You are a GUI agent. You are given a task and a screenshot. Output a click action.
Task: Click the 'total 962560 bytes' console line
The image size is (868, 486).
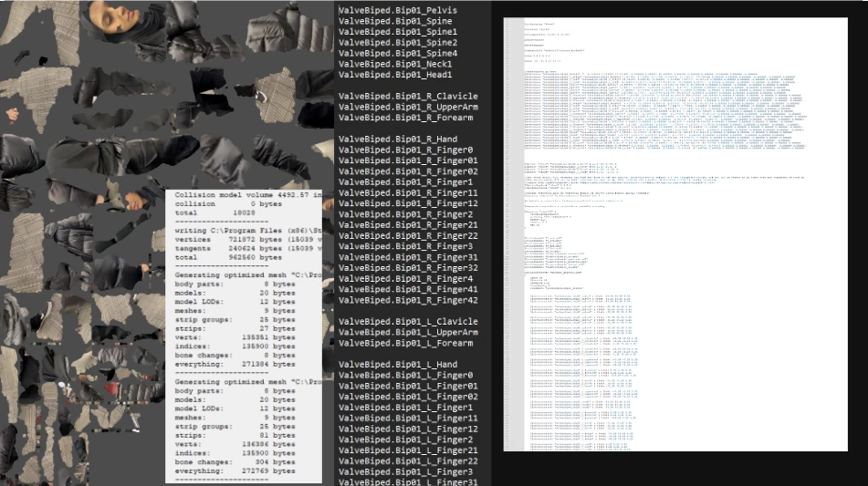(x=228, y=257)
